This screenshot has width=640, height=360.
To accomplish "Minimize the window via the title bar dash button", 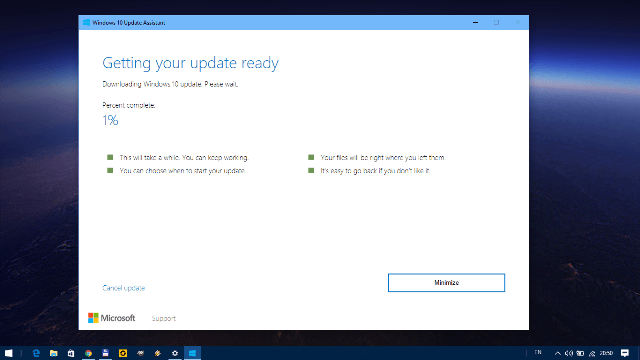I will [x=475, y=22].
